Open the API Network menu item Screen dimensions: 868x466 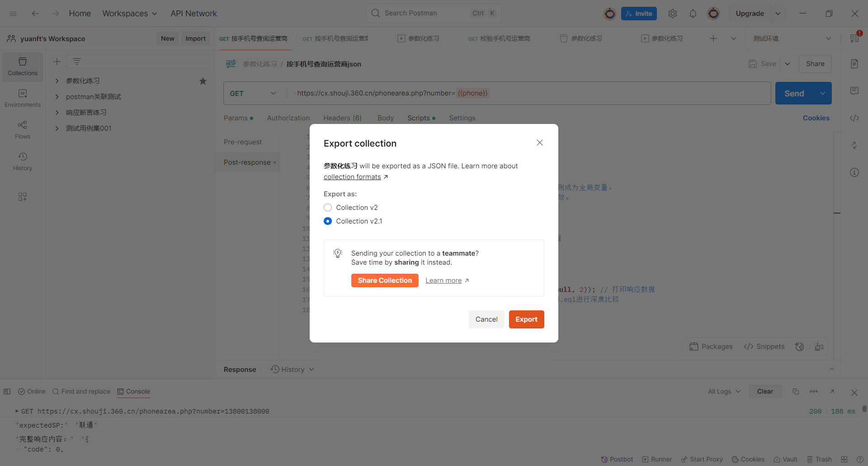[193, 14]
